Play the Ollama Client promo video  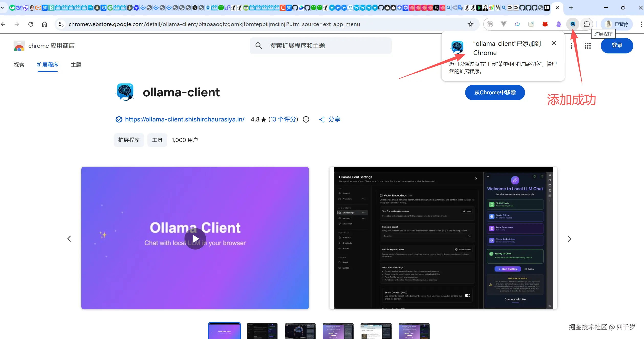click(x=195, y=239)
